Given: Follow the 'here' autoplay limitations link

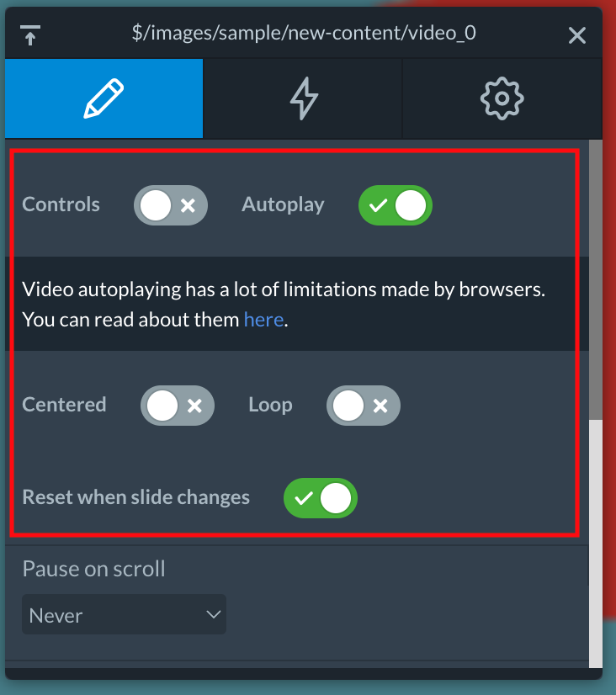Looking at the screenshot, I should tap(263, 320).
